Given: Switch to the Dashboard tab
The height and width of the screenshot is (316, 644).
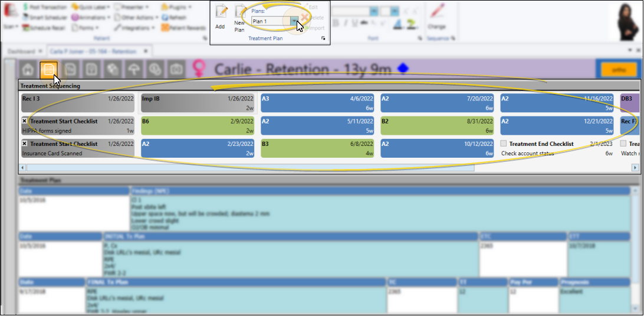Looking at the screenshot, I should coord(24,51).
